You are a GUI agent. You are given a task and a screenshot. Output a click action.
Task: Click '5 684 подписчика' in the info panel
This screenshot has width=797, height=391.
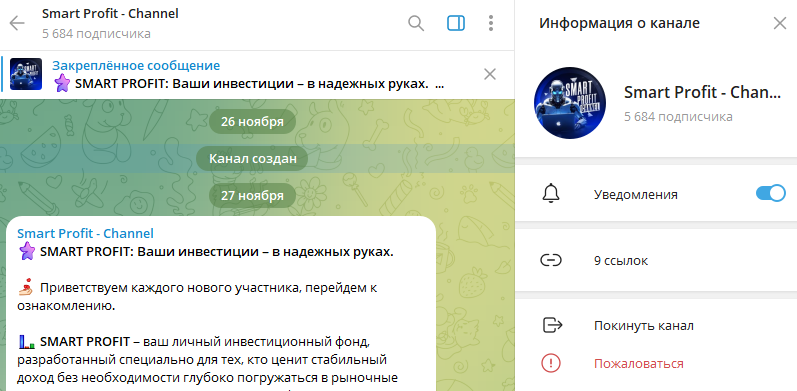pyautogui.click(x=678, y=117)
